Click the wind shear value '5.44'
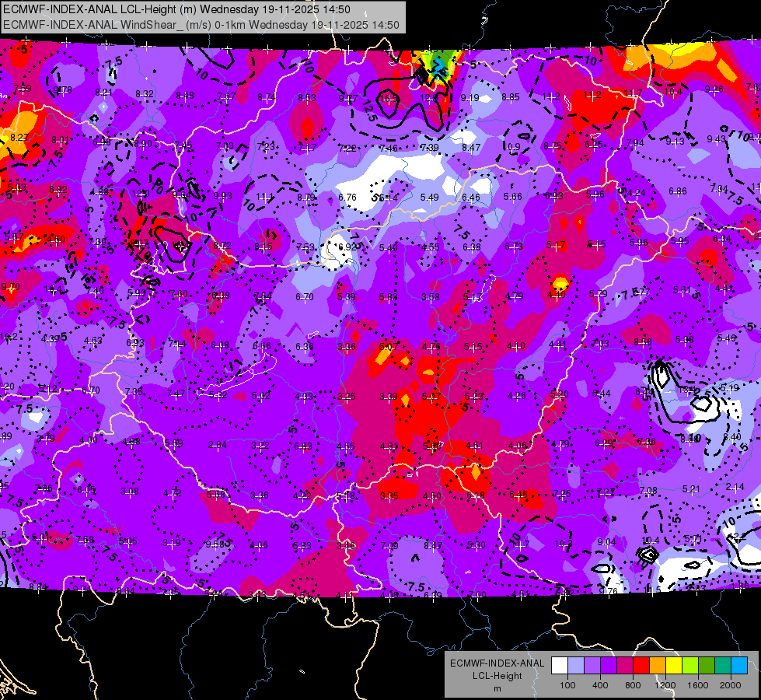The height and width of the screenshot is (700, 761). point(602,394)
